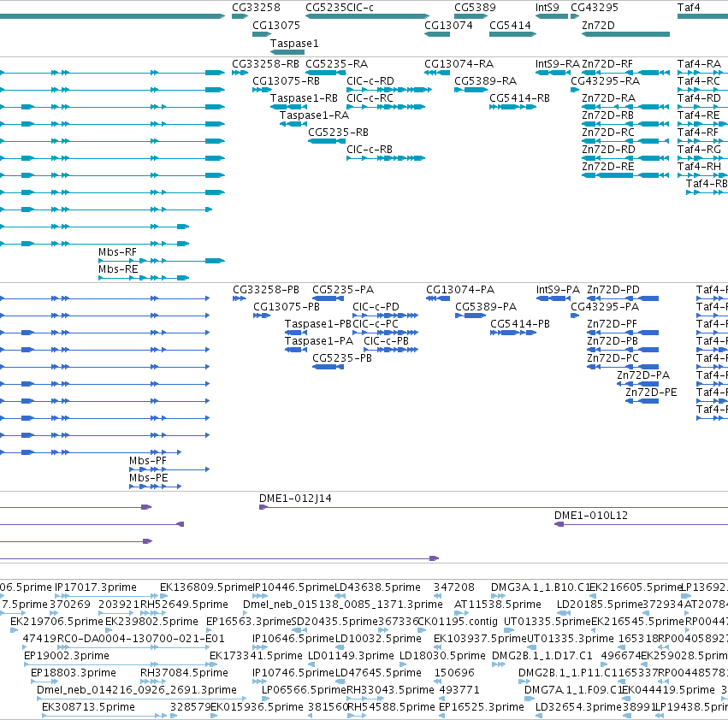Select protein CG33258-PB label

(x=266, y=290)
